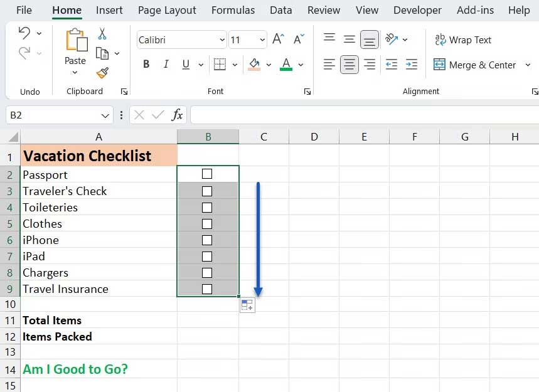Check the Passport checkbox

coord(208,174)
